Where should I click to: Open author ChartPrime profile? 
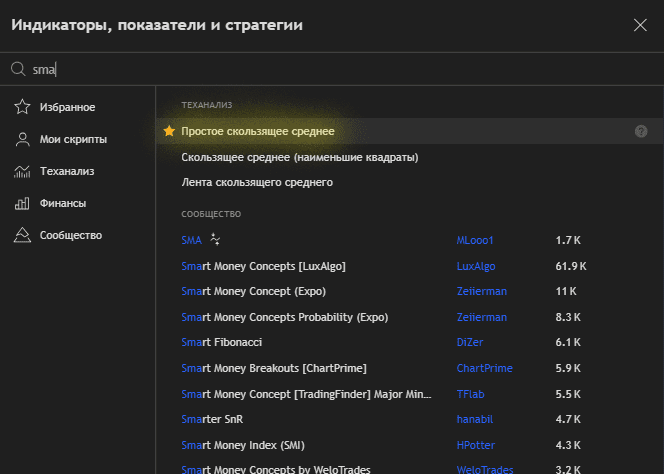pyautogui.click(x=484, y=368)
